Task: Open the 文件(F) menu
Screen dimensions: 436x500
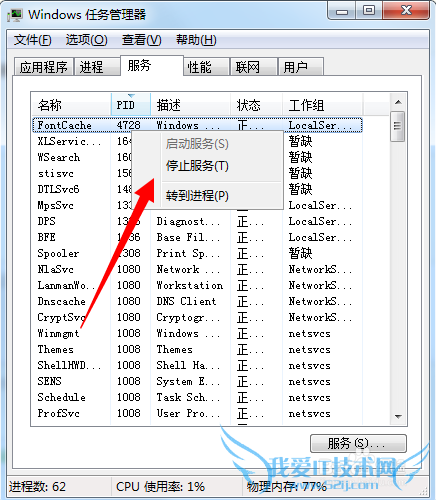Action: point(33,40)
